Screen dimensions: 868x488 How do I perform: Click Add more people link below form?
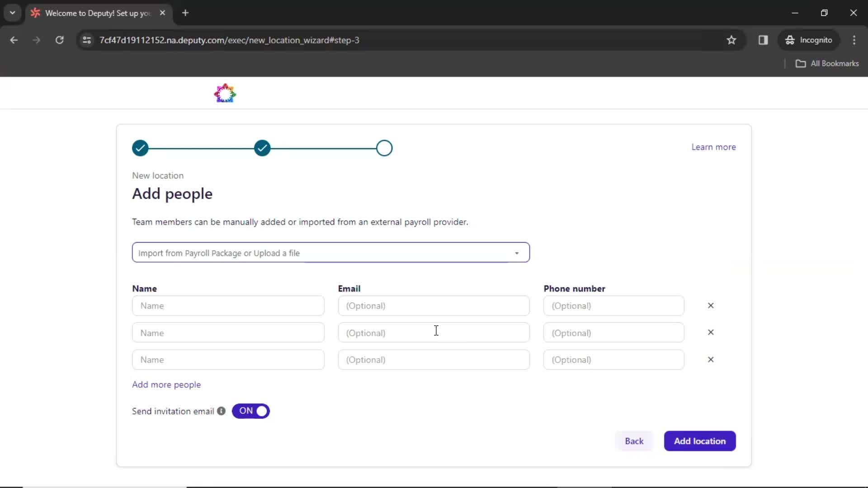(x=166, y=385)
